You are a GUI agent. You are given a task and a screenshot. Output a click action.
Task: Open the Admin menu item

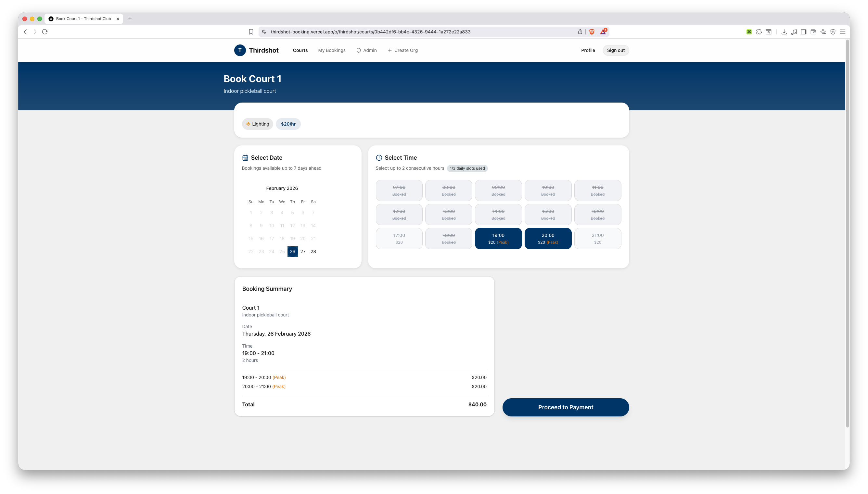point(366,50)
